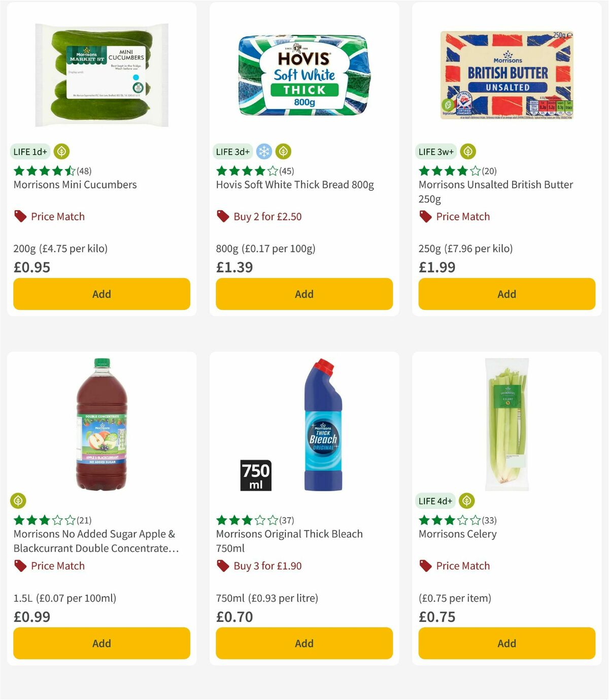Add Morrisons Original Thick Bleach to basket
This screenshot has width=609, height=700.
point(303,643)
